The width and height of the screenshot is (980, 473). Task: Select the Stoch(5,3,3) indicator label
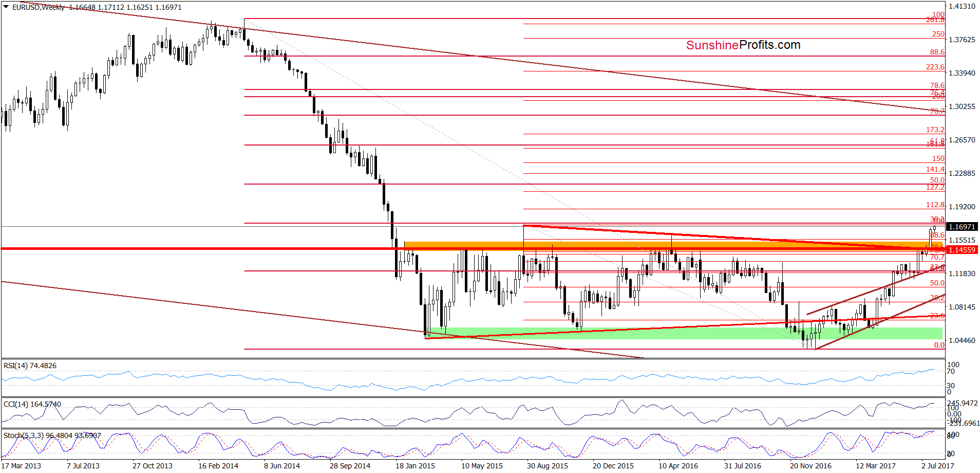click(52, 435)
